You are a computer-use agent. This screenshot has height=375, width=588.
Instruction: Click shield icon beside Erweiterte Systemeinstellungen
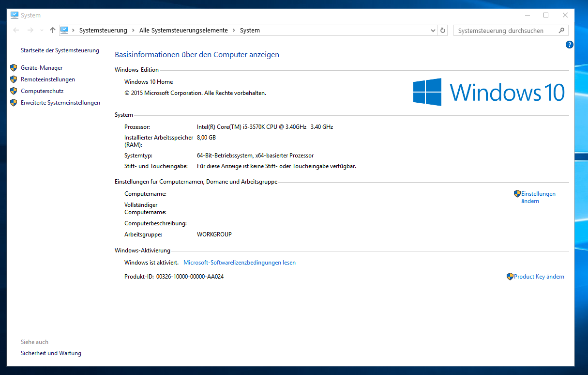click(14, 103)
